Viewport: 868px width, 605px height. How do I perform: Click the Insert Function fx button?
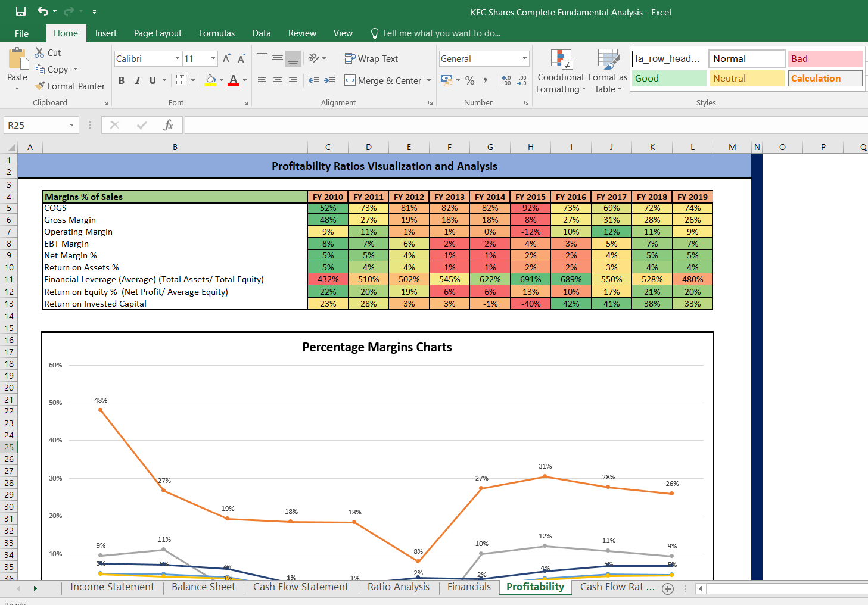click(169, 125)
